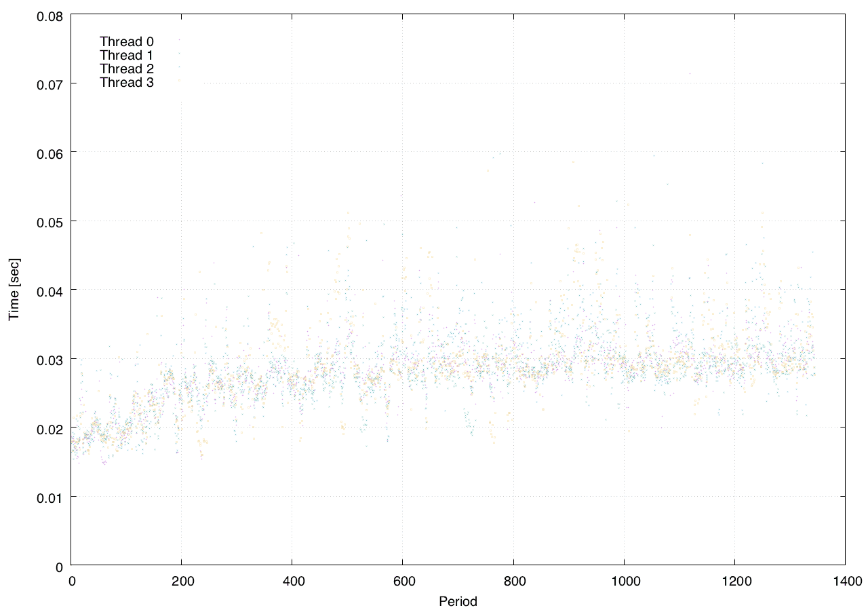The width and height of the screenshot is (868, 608).
Task: Click the 'Period' x-axis title
Action: click(x=458, y=601)
